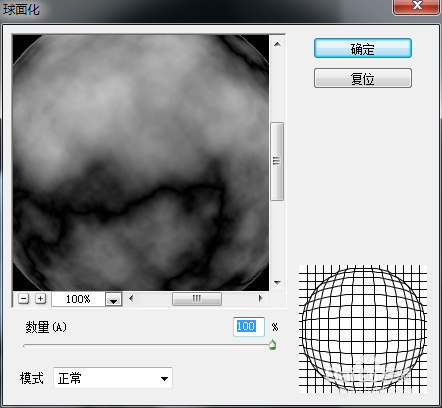
Task: Click the 数量 amount slider handle
Action: [272, 345]
